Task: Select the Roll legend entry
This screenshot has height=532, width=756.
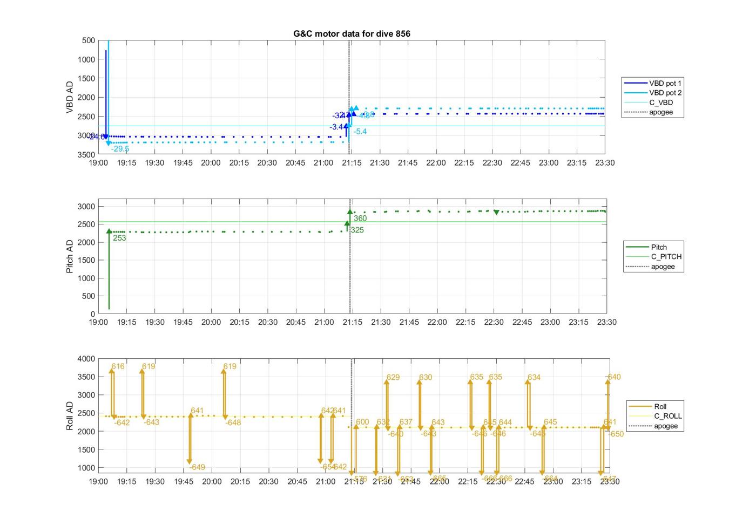Action: point(648,406)
